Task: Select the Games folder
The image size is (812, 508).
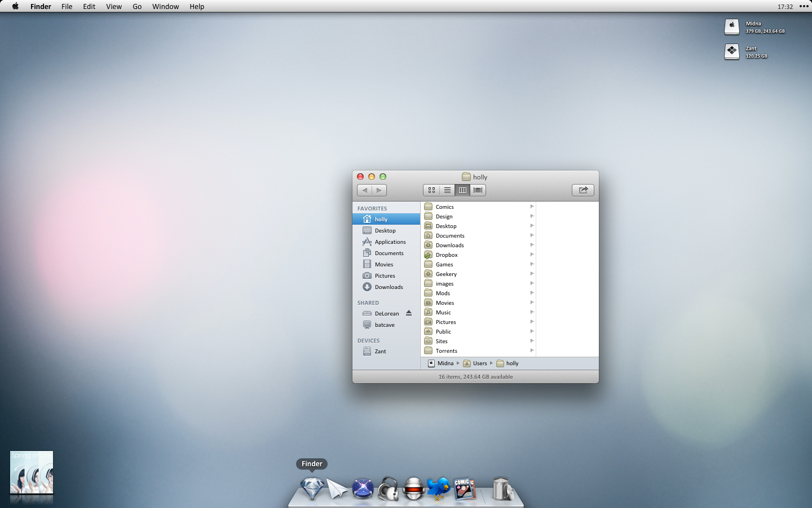Action: pyautogui.click(x=478, y=264)
